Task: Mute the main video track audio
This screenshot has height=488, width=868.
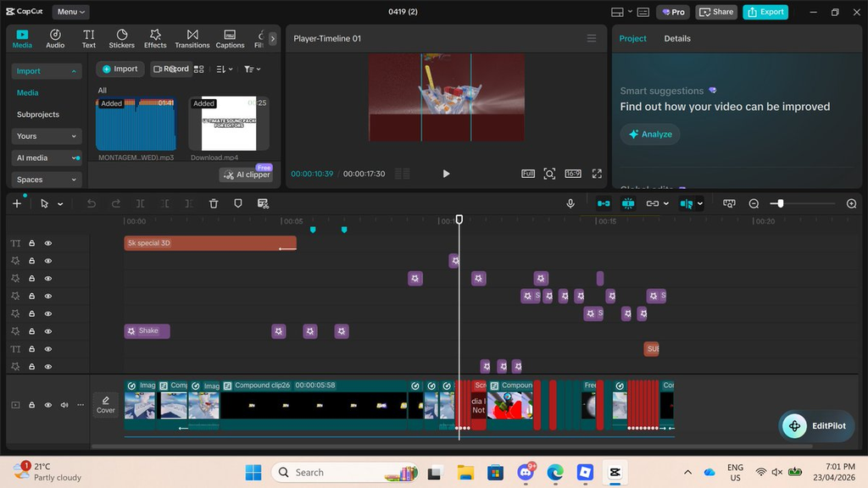Action: point(64,405)
